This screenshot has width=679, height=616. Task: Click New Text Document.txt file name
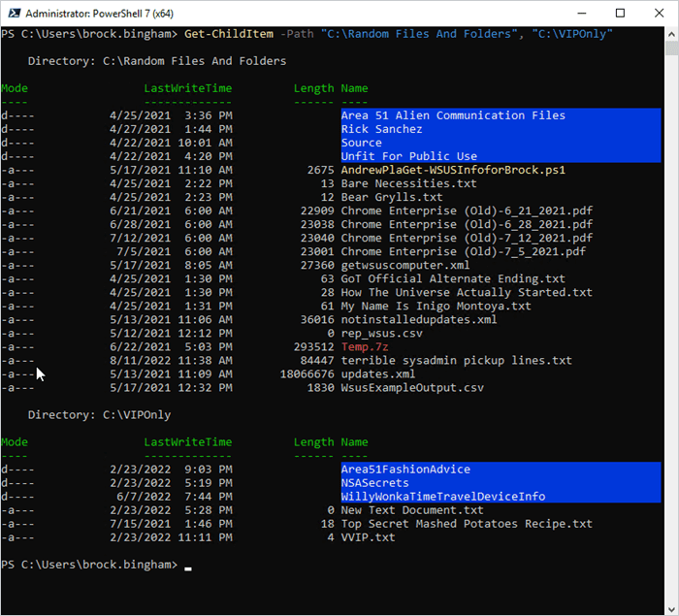click(412, 510)
